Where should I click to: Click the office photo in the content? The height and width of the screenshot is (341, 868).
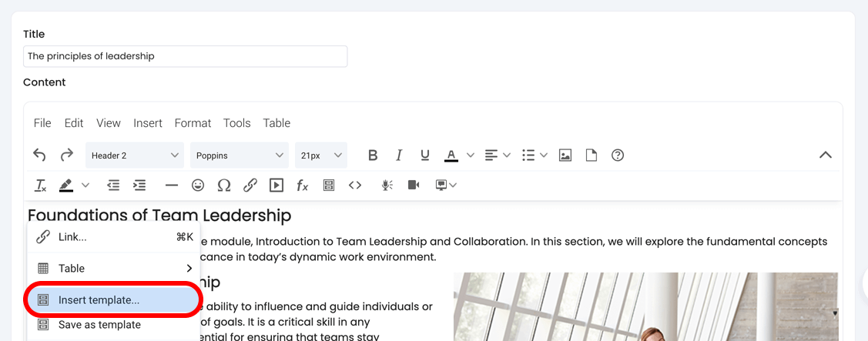(x=645, y=306)
